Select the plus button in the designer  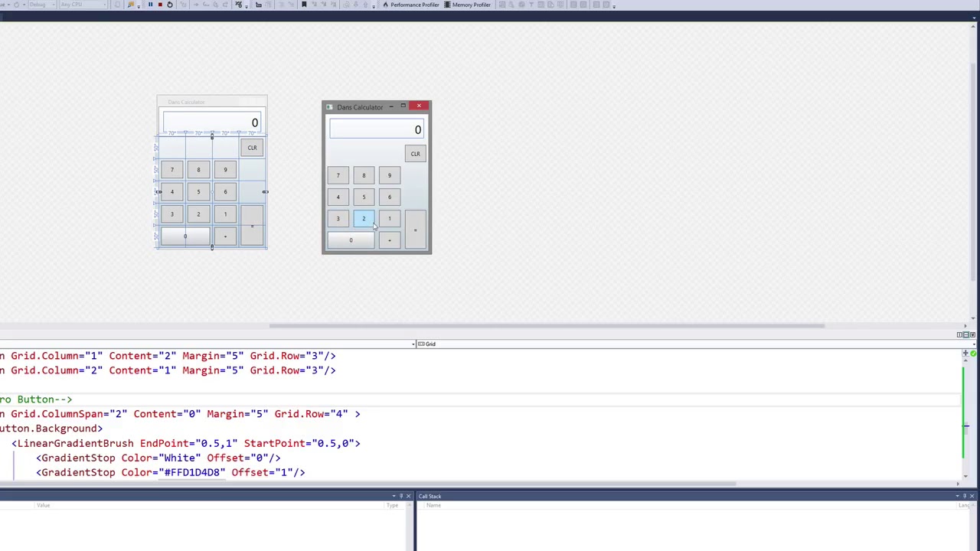click(225, 236)
